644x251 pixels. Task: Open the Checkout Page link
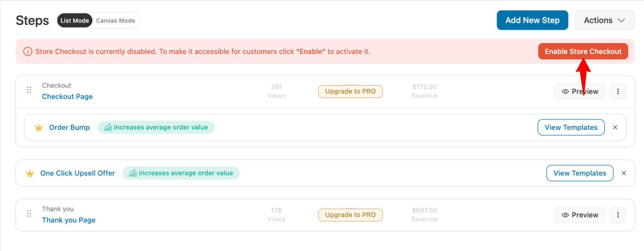(67, 97)
